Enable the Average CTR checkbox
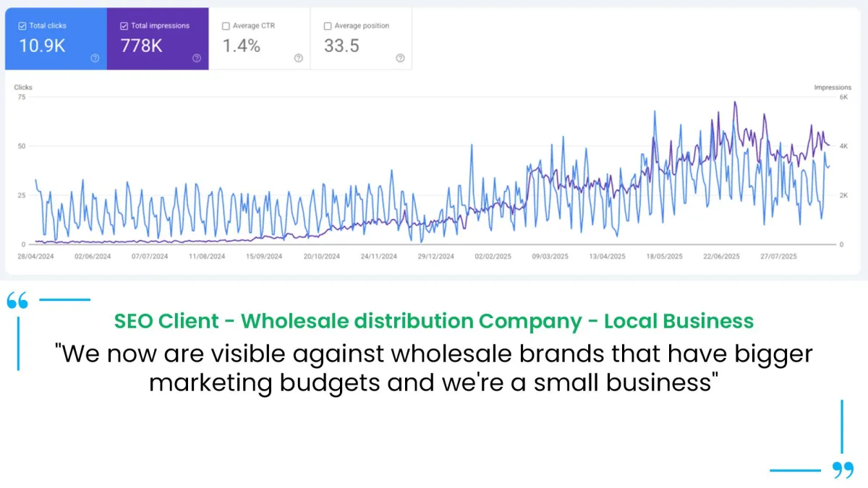The image size is (868, 488). click(226, 26)
